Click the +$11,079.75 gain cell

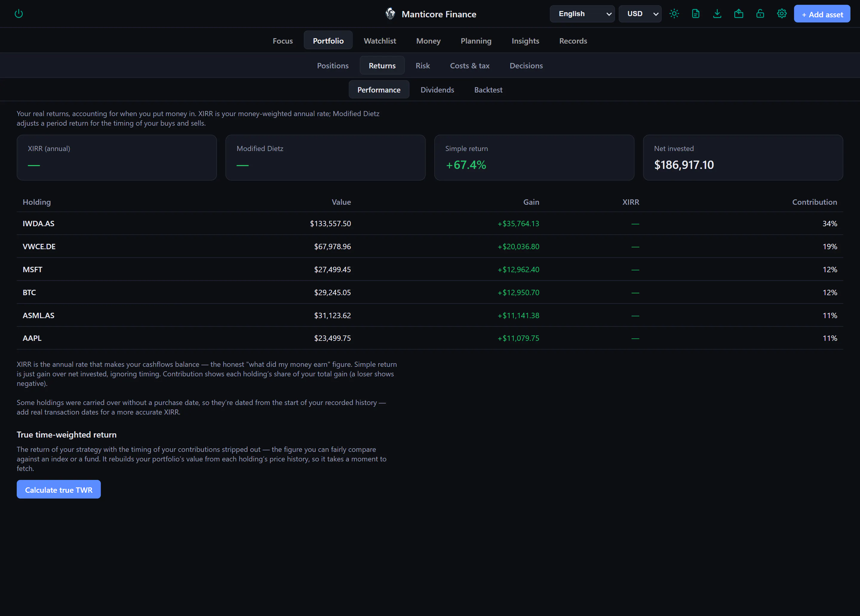coord(518,338)
